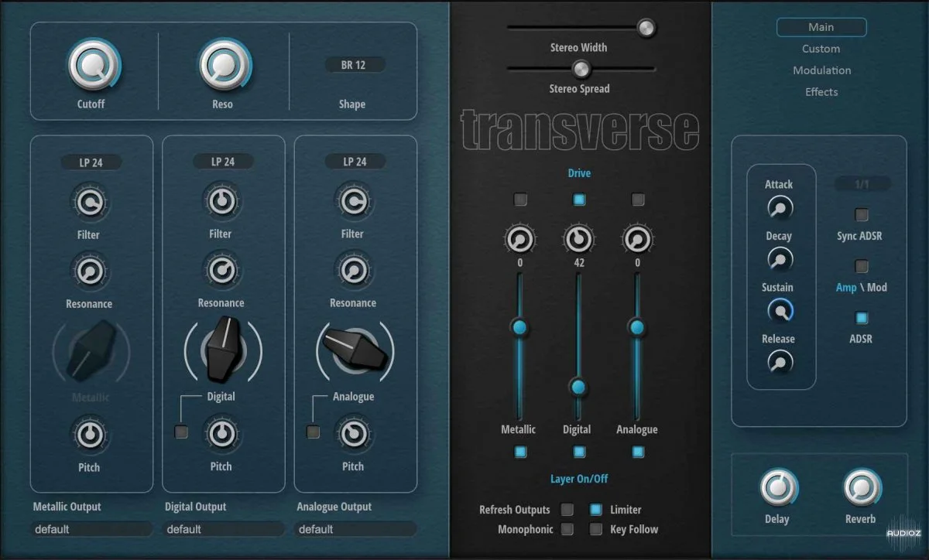The height and width of the screenshot is (560, 929).
Task: Switch to the Custom tab
Action: [x=821, y=49]
